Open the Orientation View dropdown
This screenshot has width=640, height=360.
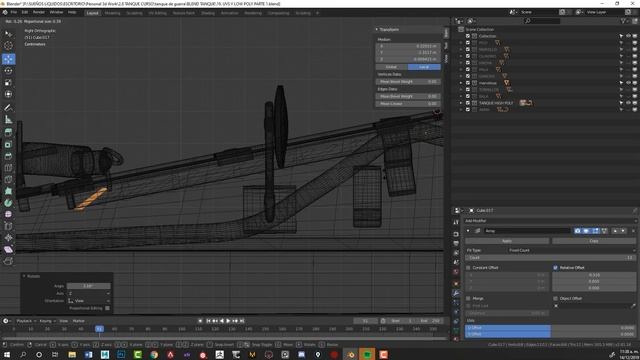[89, 301]
